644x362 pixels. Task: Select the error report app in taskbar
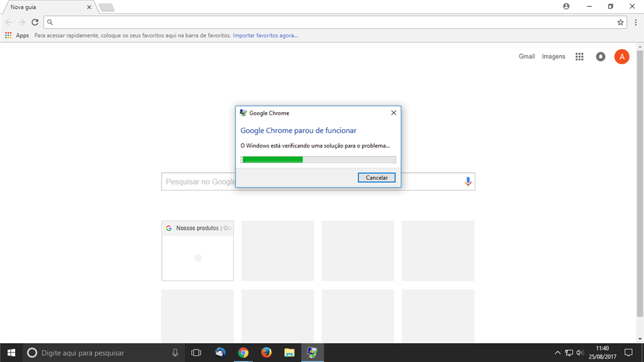(312, 353)
